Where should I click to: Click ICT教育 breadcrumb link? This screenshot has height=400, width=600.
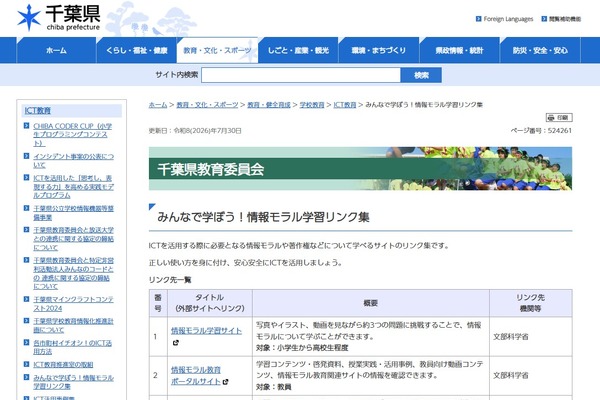tap(345, 105)
